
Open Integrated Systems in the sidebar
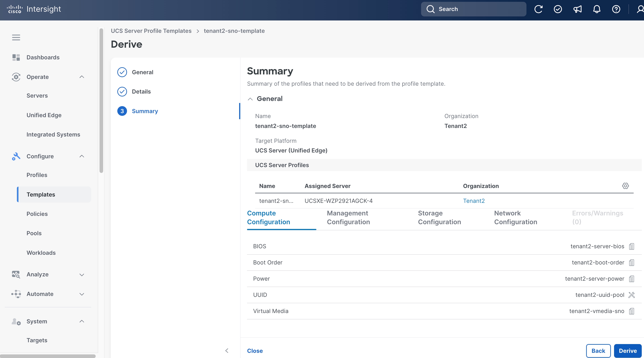pyautogui.click(x=53, y=134)
